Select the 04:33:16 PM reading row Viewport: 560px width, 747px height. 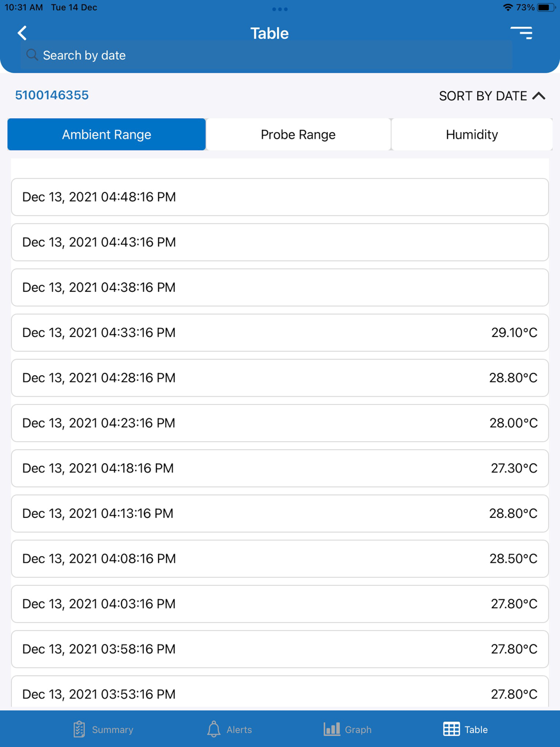point(280,333)
